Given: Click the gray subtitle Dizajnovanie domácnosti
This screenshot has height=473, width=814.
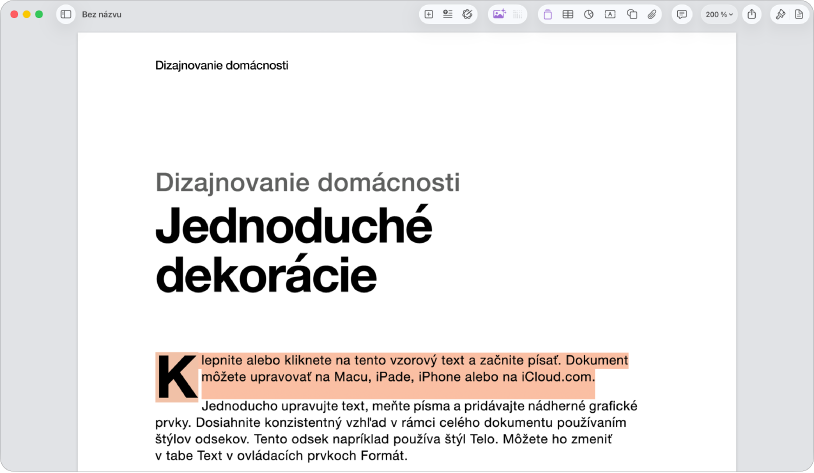Looking at the screenshot, I should pyautogui.click(x=308, y=182).
